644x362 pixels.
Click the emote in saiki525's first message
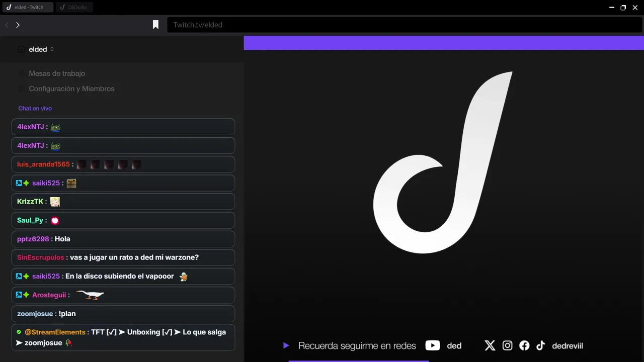coord(71,183)
